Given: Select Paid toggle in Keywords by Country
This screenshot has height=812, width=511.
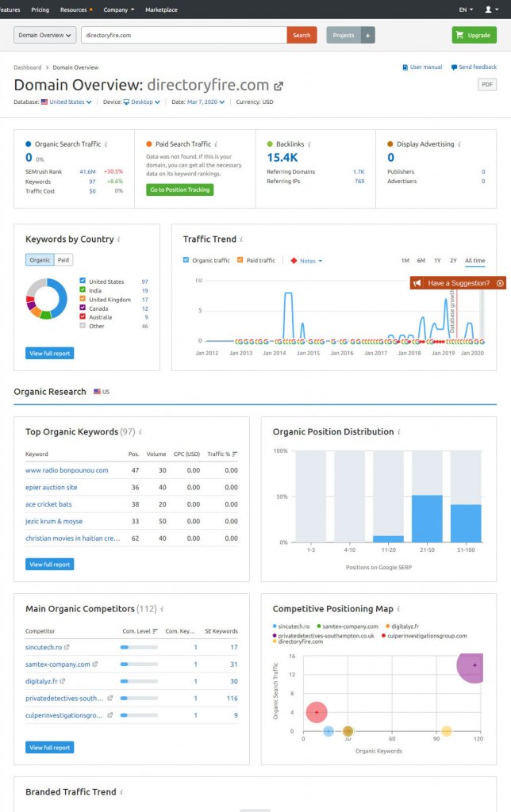Looking at the screenshot, I should 63,260.
